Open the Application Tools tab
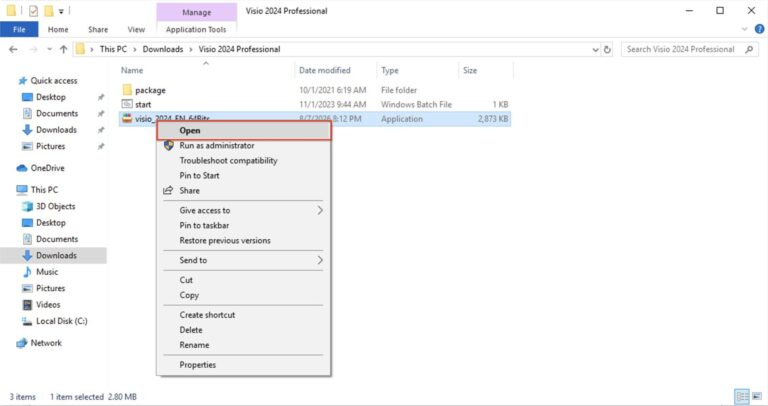 (x=196, y=29)
